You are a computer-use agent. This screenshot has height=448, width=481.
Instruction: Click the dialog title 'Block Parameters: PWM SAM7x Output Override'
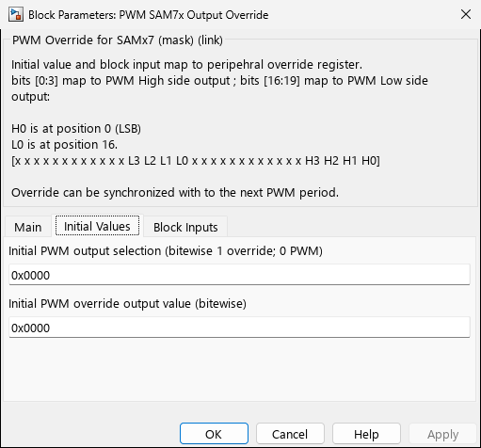[x=149, y=15]
